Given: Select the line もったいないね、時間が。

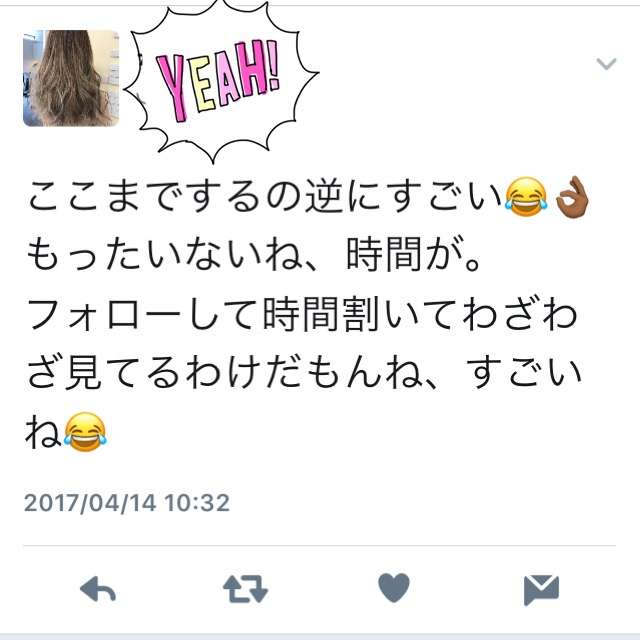Looking at the screenshot, I should click(254, 255).
